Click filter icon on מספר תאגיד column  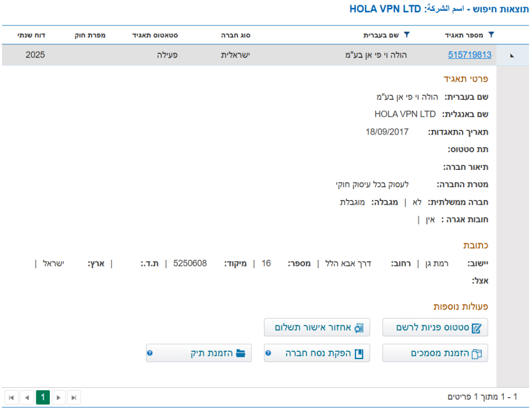point(491,35)
